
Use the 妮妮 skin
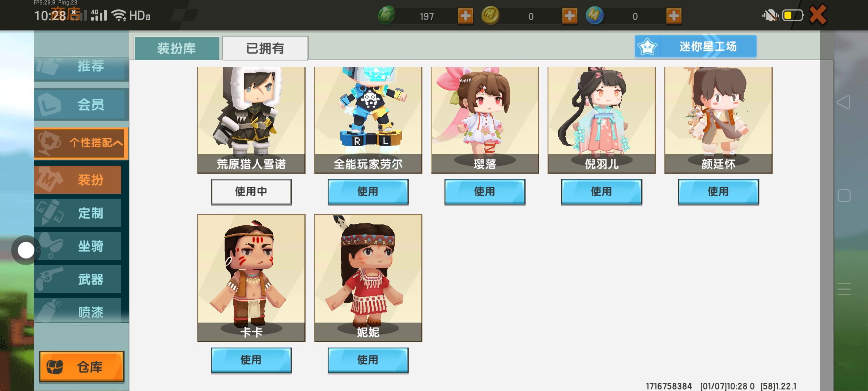(x=368, y=360)
